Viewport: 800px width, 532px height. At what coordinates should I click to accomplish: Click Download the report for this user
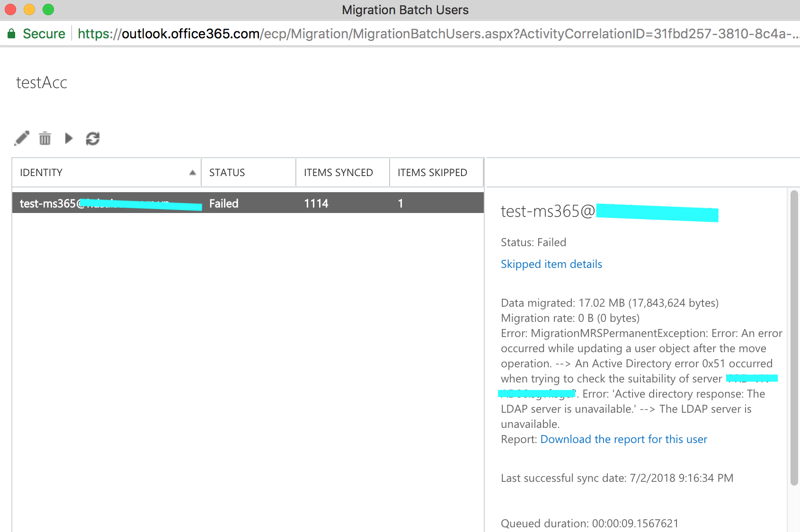pos(623,439)
